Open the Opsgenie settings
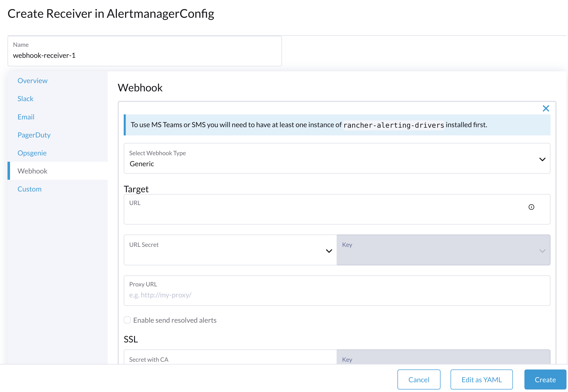Image resolution: width=568 pixels, height=392 pixels. [x=32, y=153]
